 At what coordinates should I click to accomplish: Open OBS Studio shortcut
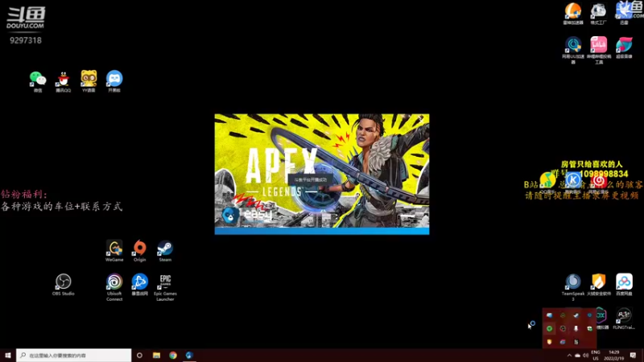point(64,285)
